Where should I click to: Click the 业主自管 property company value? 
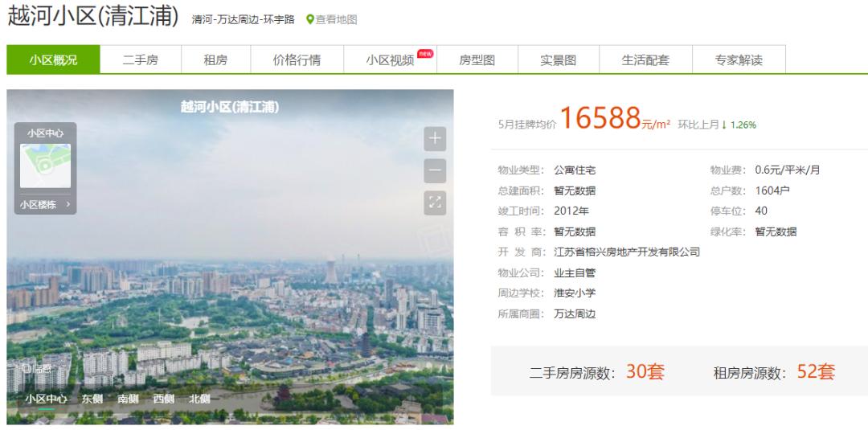pos(575,272)
